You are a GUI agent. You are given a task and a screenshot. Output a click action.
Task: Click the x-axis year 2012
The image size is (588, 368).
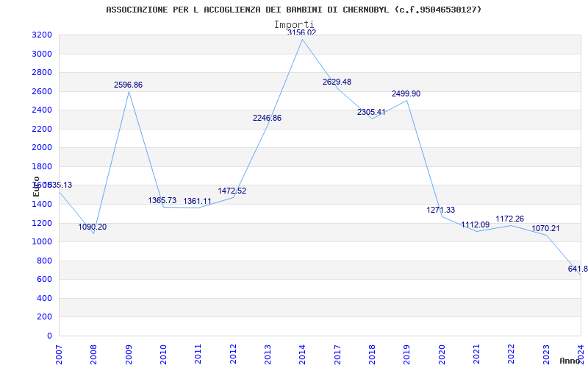click(x=233, y=355)
